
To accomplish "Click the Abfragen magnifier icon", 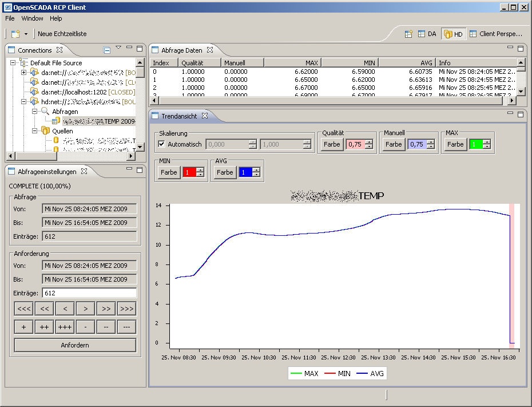I will pos(45,112).
